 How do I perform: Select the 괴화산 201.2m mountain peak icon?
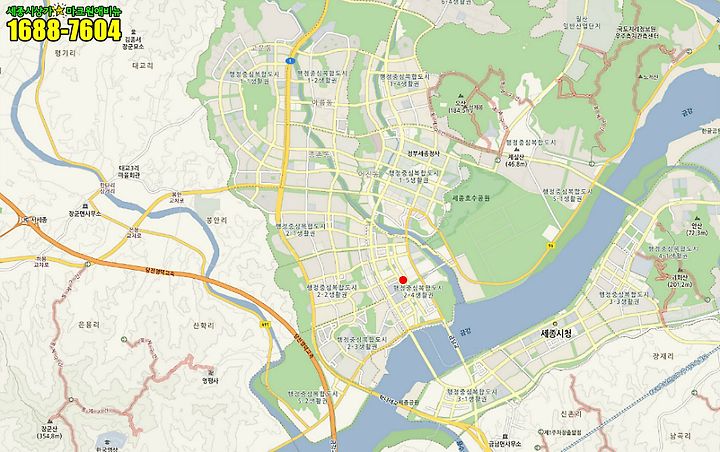(680, 270)
